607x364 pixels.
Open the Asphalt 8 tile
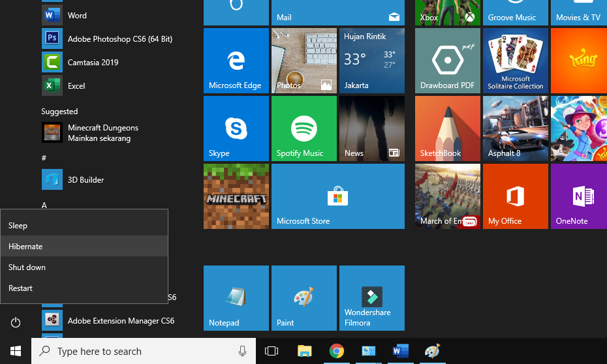515,129
